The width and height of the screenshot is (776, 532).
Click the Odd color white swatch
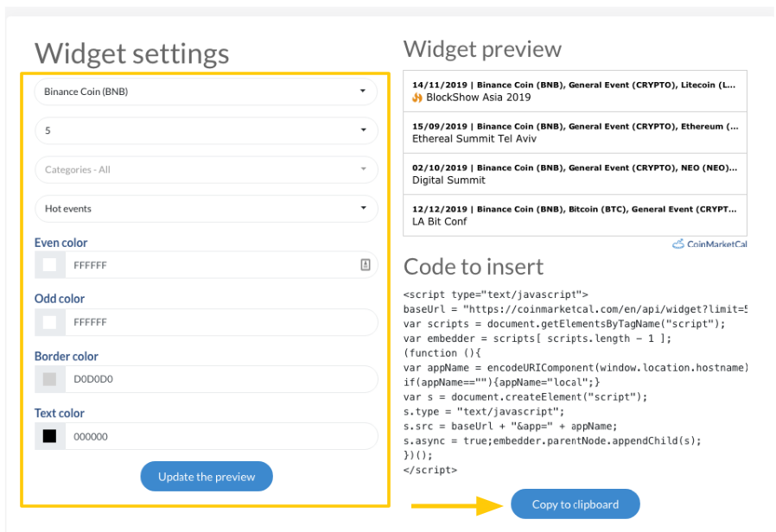click(x=49, y=322)
